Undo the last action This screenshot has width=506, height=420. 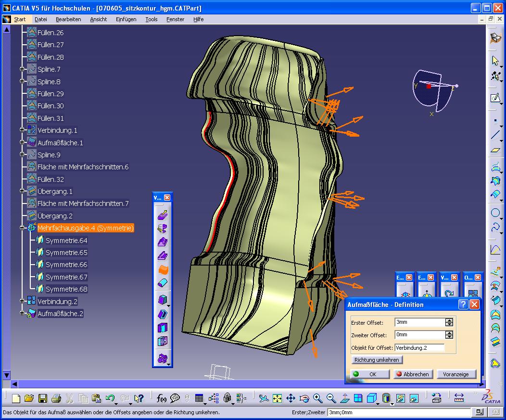tap(110, 398)
